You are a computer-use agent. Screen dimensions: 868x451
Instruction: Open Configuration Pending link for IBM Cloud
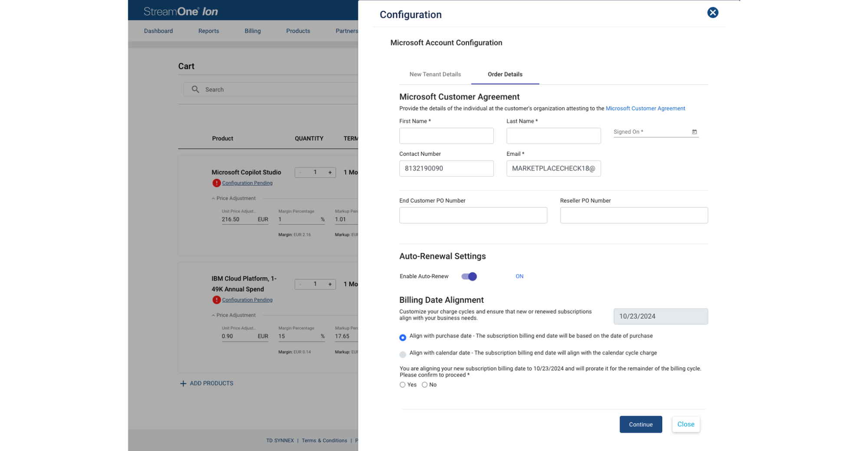tap(247, 300)
